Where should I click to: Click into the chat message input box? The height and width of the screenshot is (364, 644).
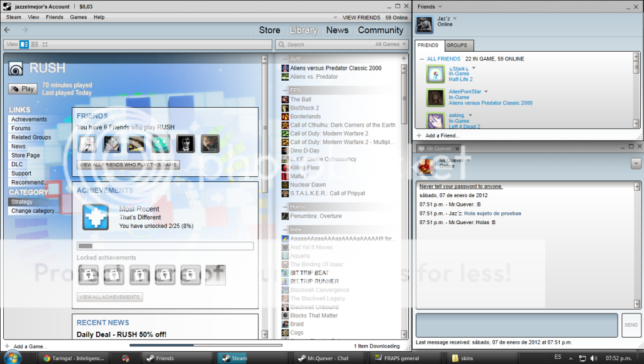[x=517, y=325]
